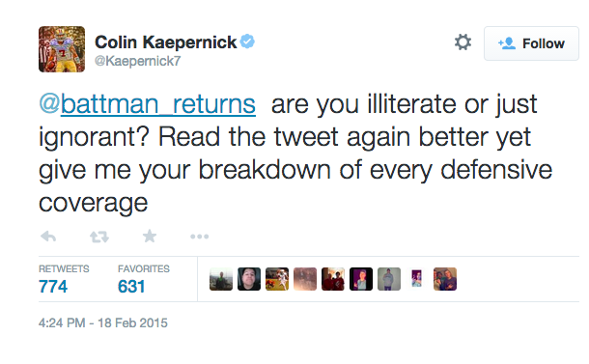The width and height of the screenshot is (589, 364).
Task: Open second avatar with dark-haired face
Action: pos(249,279)
